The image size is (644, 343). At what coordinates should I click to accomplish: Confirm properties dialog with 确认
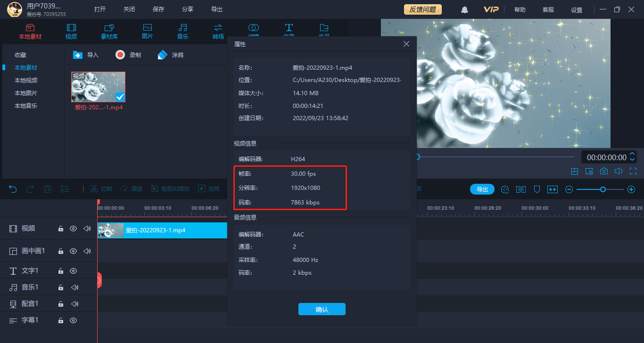(322, 309)
